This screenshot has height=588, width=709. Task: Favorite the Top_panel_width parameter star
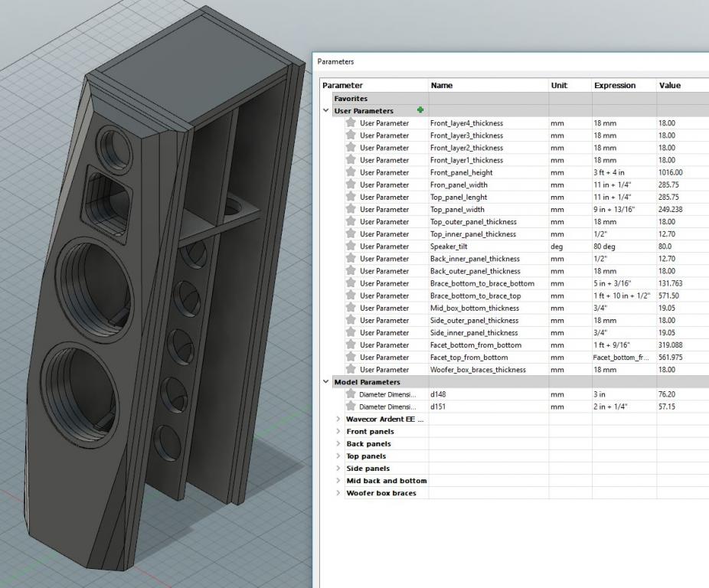click(x=351, y=208)
